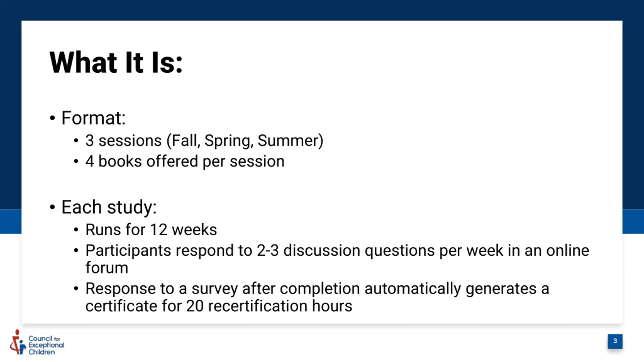The height and width of the screenshot is (362, 644).
Task: Select the '4 books offered per session' line
Action: (x=185, y=161)
